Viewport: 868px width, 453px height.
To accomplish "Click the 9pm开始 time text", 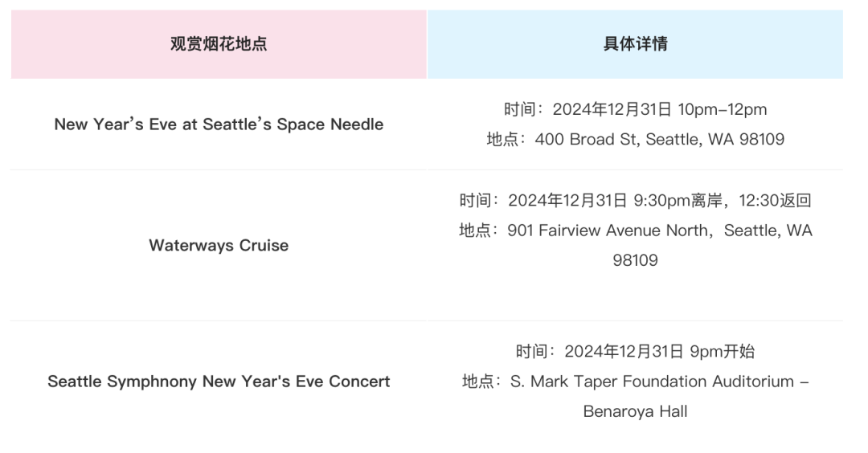I will (x=722, y=351).
